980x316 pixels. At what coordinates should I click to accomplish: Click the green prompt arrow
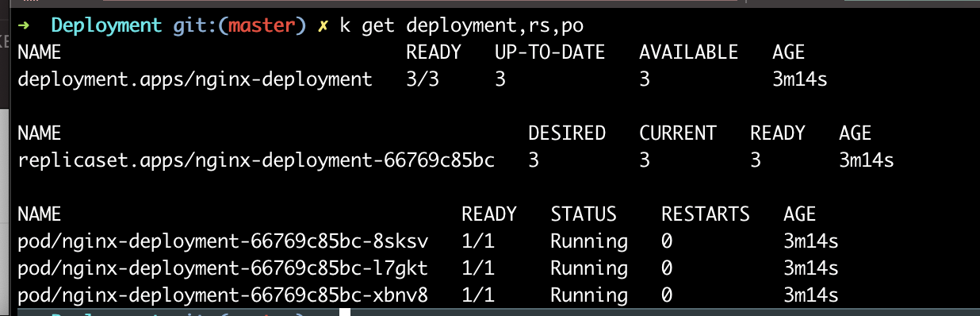pyautogui.click(x=25, y=25)
